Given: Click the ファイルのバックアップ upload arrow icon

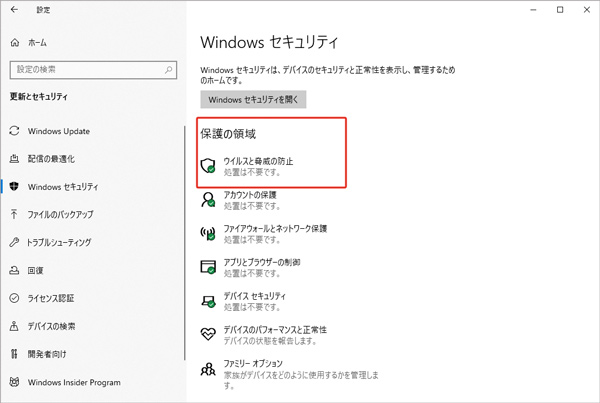Looking at the screenshot, I should [x=14, y=214].
